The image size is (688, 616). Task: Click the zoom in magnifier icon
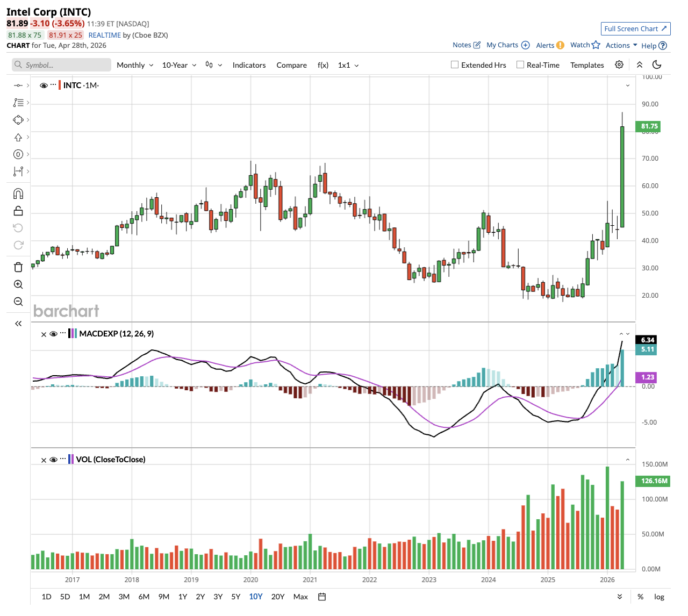(18, 284)
